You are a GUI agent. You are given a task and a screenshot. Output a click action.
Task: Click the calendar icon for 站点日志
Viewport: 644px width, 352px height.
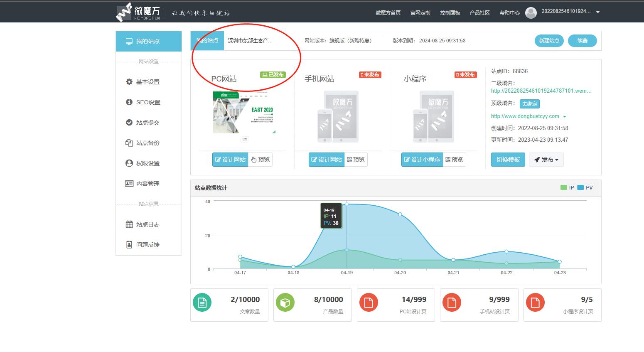tap(129, 224)
